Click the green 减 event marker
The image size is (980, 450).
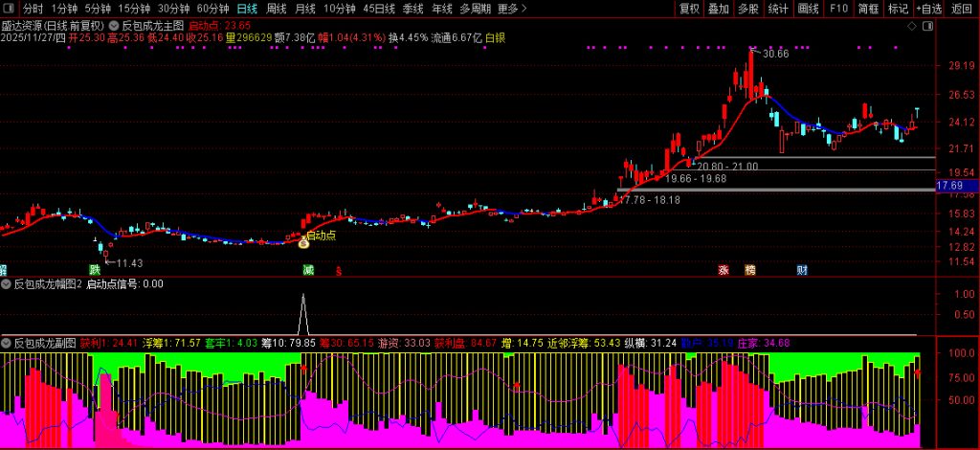point(308,271)
